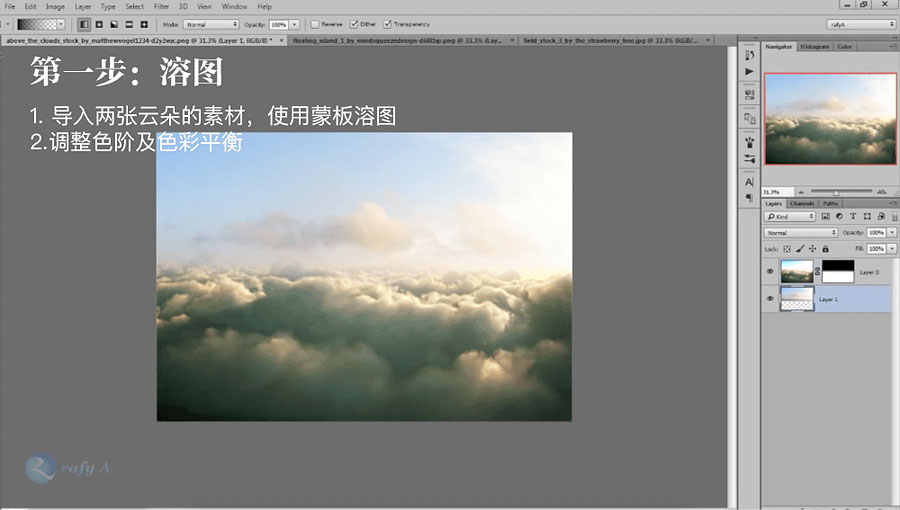Click the lock position icon in Layers
Viewport: 900px width, 510px height.
pyautogui.click(x=811, y=248)
